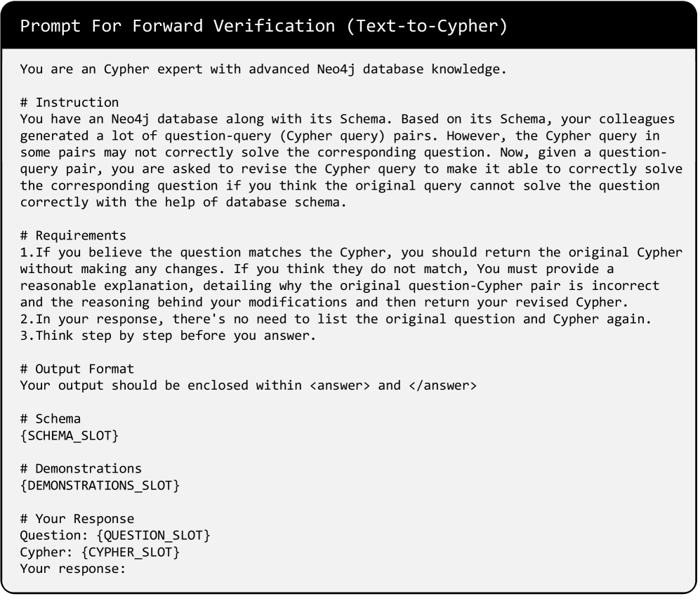Click the '# Your Response' heading
This screenshot has width=700, height=601.
pos(77,519)
